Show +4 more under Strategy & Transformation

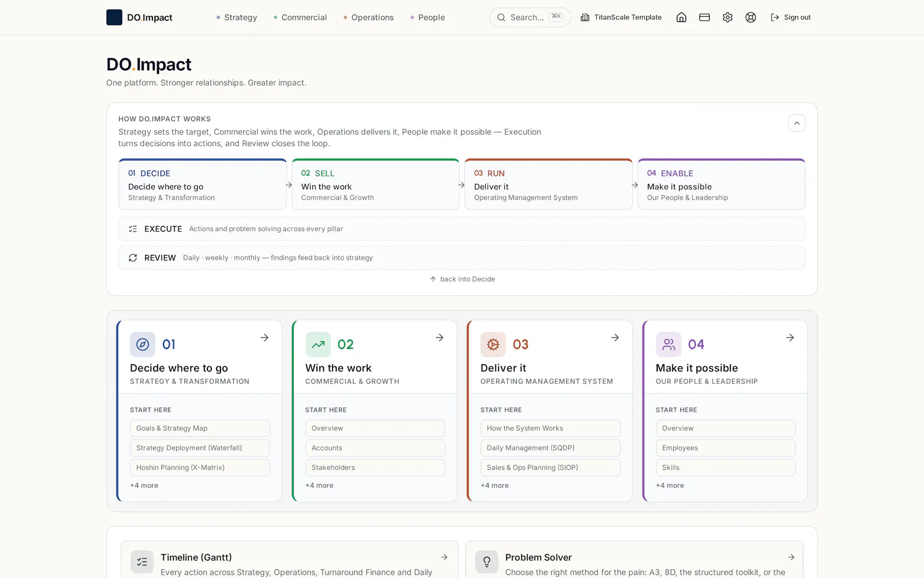(x=144, y=486)
